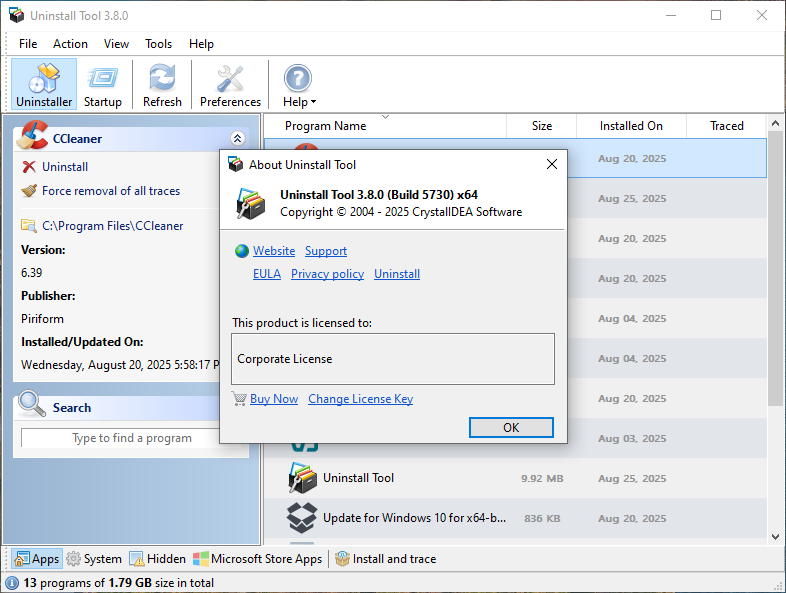The image size is (786, 593).
Task: Open Preferences from the toolbar
Action: [x=230, y=84]
